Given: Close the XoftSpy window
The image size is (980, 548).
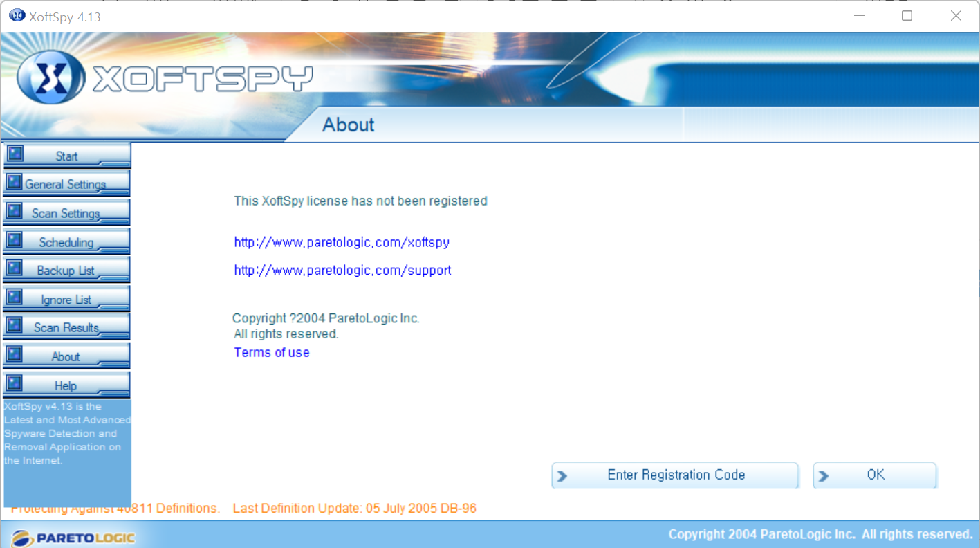Looking at the screenshot, I should tap(956, 15).
